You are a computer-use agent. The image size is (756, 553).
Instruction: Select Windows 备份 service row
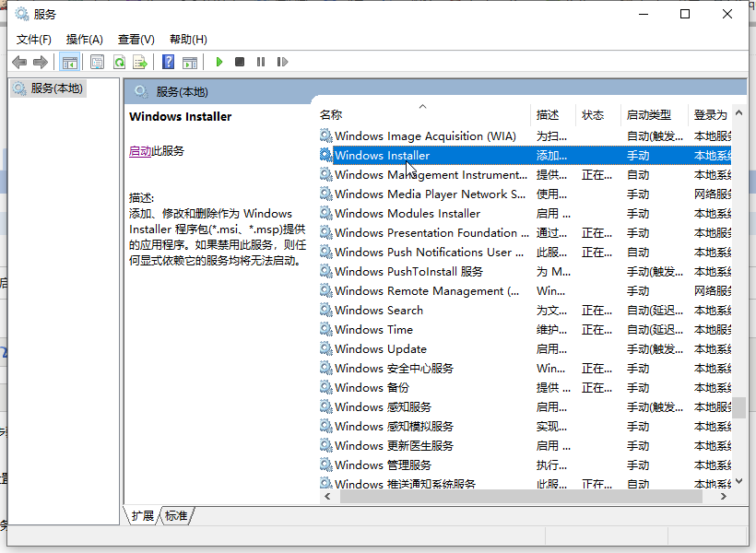click(x=526, y=388)
